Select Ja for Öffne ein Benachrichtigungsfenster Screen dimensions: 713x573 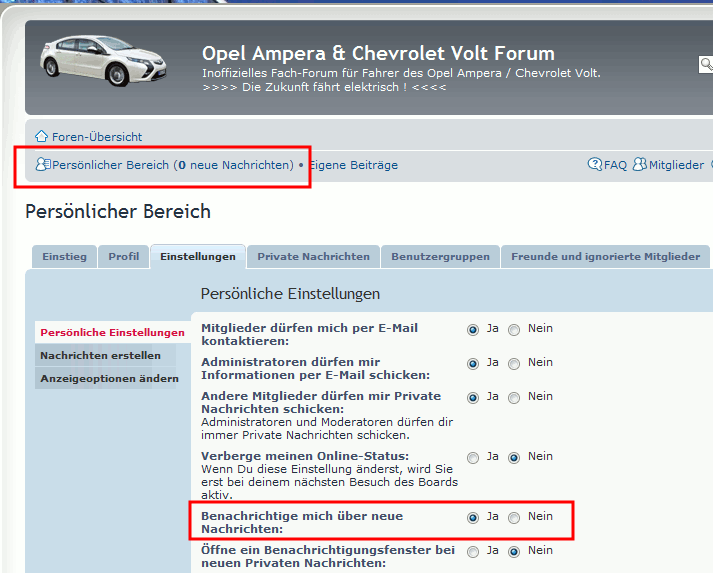(x=473, y=552)
